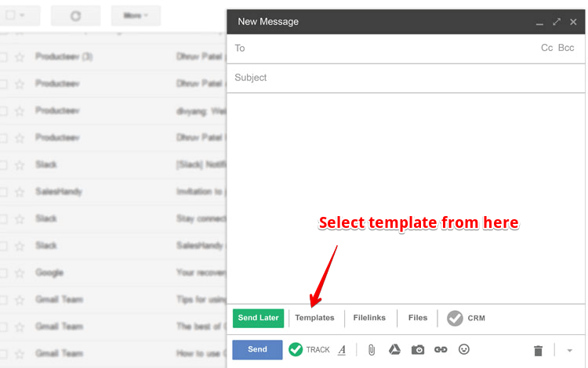Insert files using Google Drive icon

pyautogui.click(x=394, y=350)
